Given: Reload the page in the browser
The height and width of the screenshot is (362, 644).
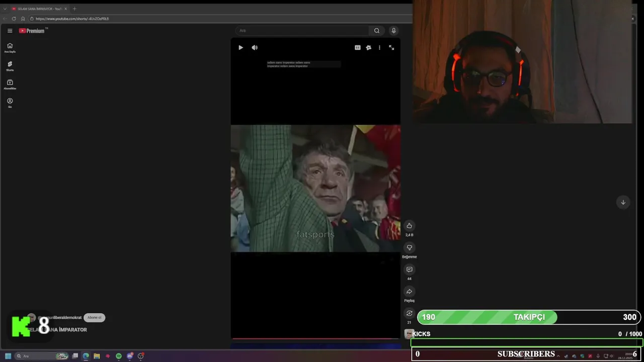Looking at the screenshot, I should [x=14, y=19].
